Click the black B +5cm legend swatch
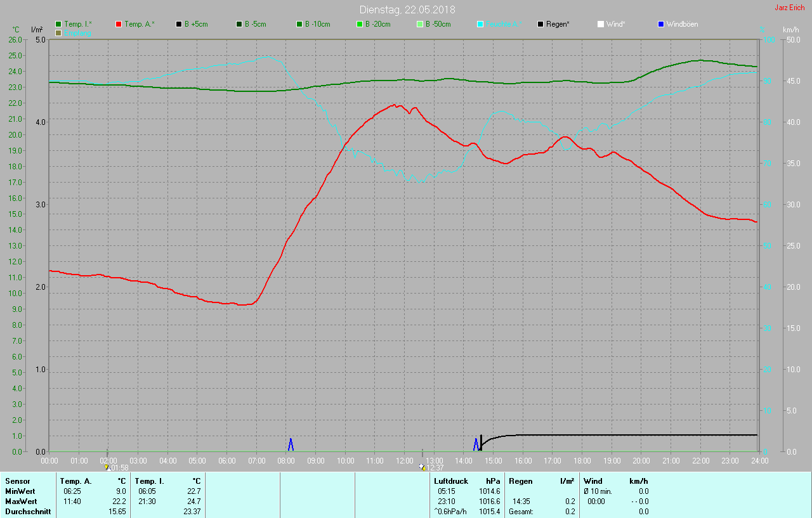The height and width of the screenshot is (518, 812). pos(179,24)
